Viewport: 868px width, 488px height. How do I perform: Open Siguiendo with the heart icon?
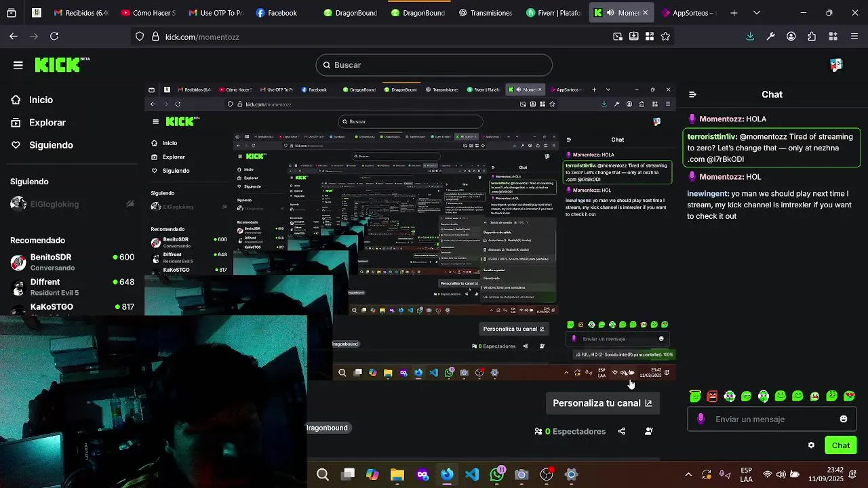tap(41, 145)
